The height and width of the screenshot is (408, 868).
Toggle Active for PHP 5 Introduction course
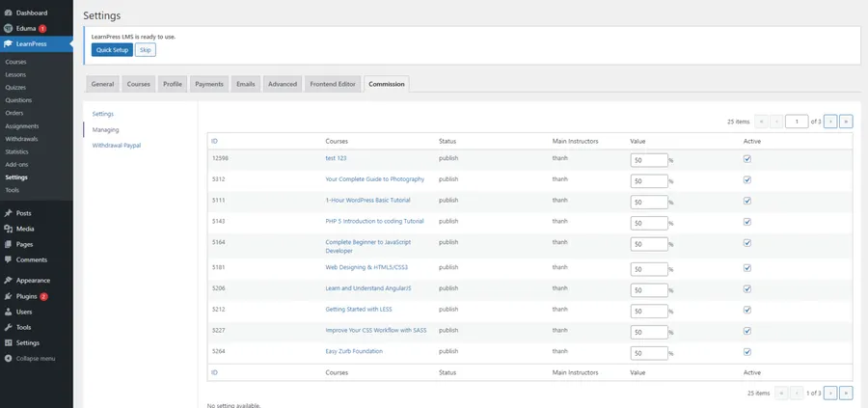[x=746, y=222]
